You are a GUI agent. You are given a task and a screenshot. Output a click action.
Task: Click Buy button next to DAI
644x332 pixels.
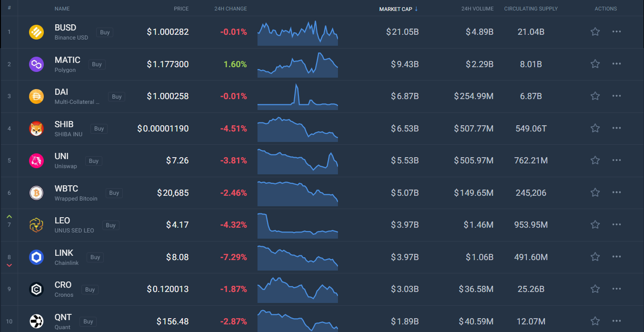(x=117, y=97)
